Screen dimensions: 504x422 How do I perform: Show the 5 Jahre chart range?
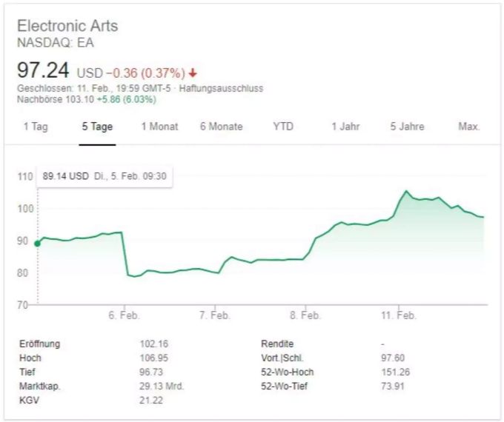point(407,127)
